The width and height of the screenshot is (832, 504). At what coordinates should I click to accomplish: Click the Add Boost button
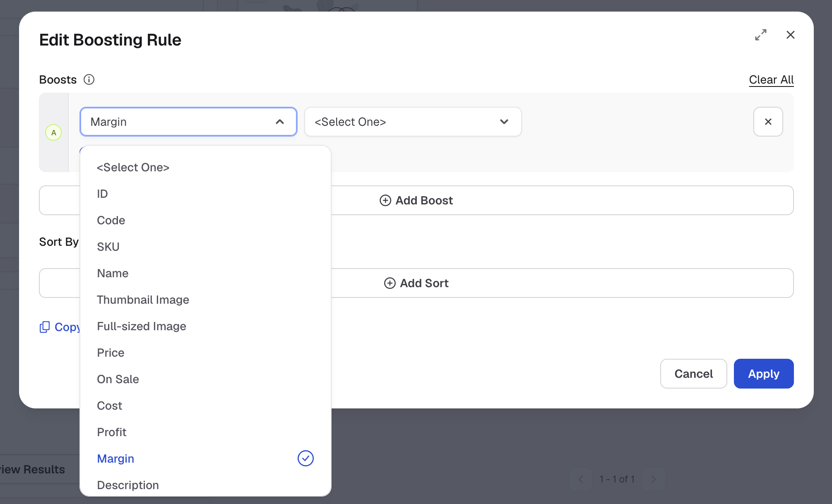click(x=416, y=200)
